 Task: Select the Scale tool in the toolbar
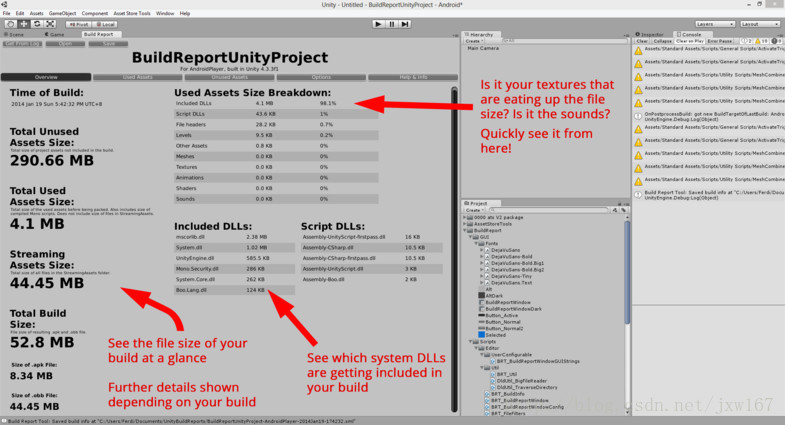coord(51,24)
